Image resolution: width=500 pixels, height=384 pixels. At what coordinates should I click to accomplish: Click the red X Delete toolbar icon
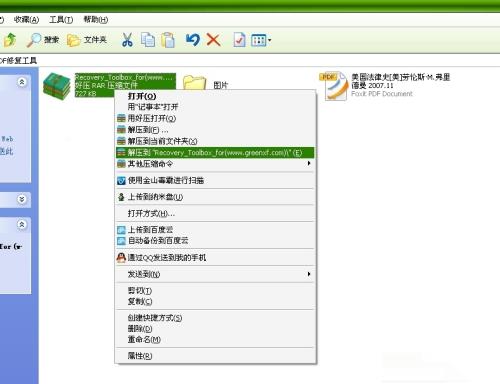click(213, 40)
